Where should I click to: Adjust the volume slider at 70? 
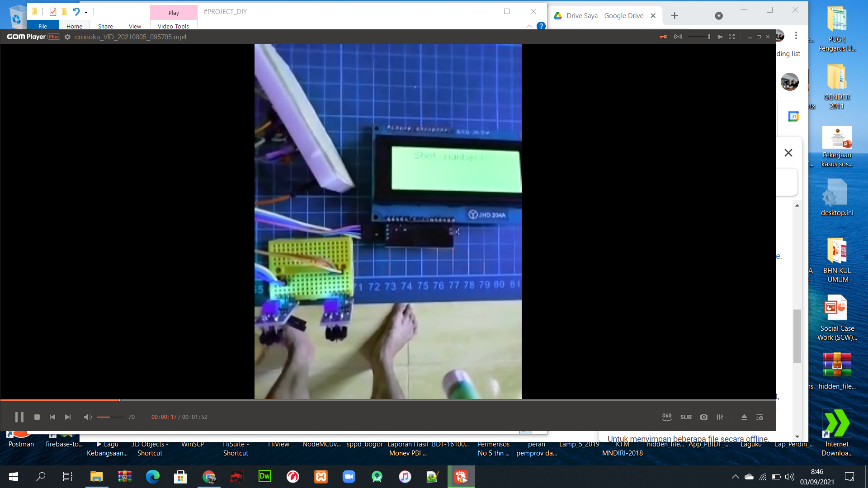click(x=110, y=417)
